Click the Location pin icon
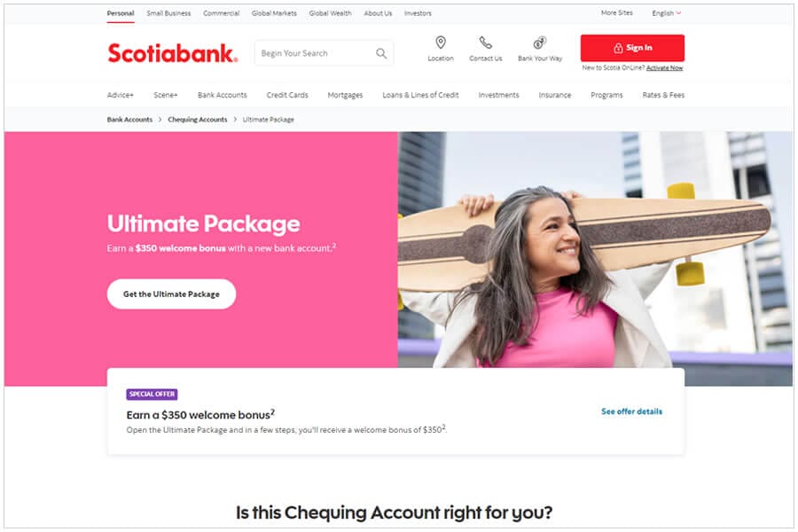This screenshot has height=532, width=798. point(441,43)
